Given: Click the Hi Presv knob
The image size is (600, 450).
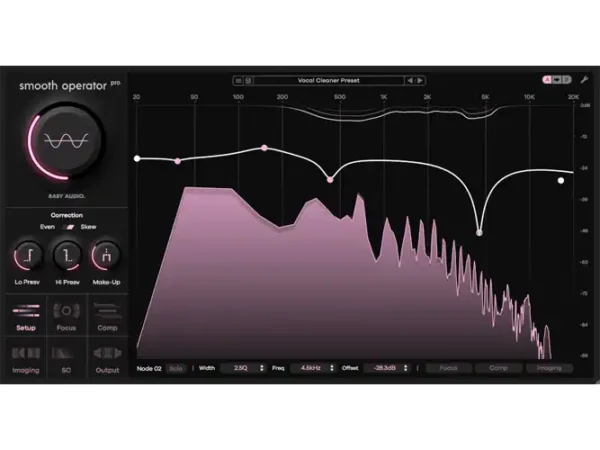Looking at the screenshot, I should (67, 256).
